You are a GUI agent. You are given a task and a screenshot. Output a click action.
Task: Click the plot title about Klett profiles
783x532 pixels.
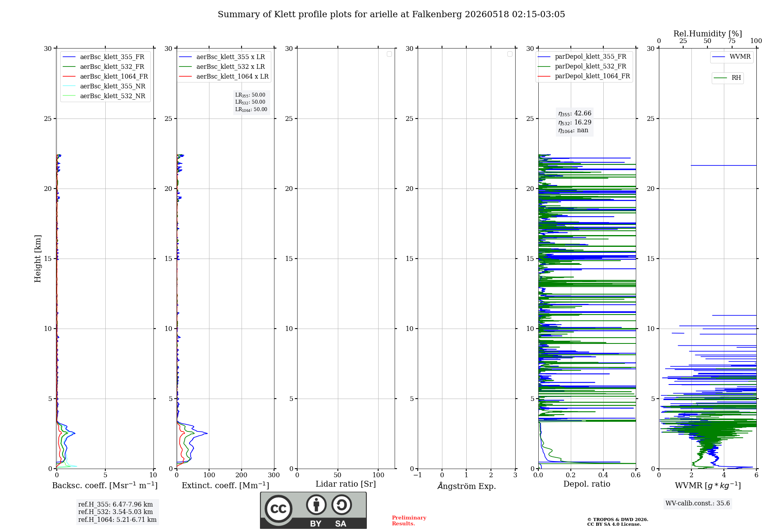click(x=391, y=14)
